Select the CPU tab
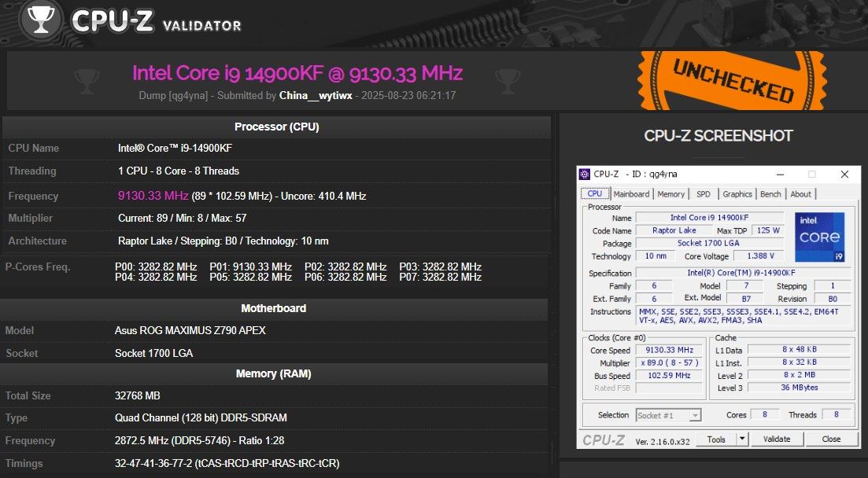868x478 pixels. 594,193
